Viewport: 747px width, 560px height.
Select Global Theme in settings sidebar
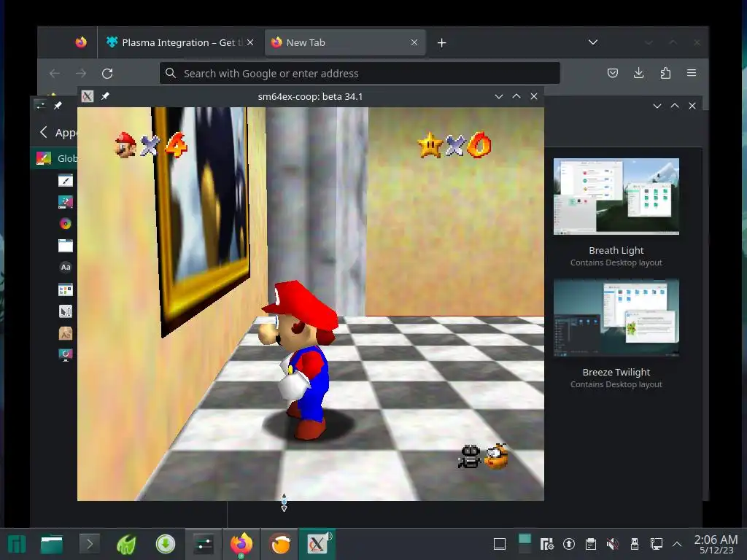(54, 158)
